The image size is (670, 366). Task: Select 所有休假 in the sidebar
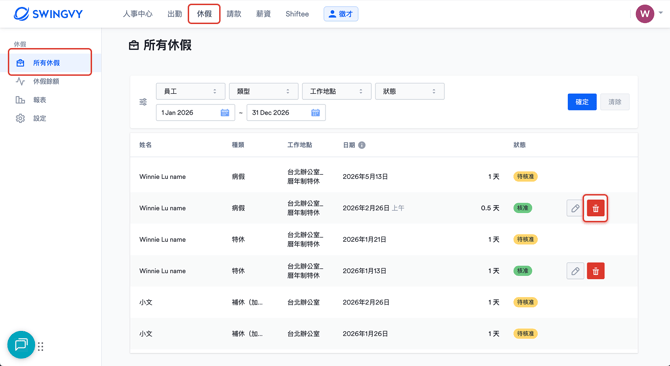pyautogui.click(x=50, y=63)
